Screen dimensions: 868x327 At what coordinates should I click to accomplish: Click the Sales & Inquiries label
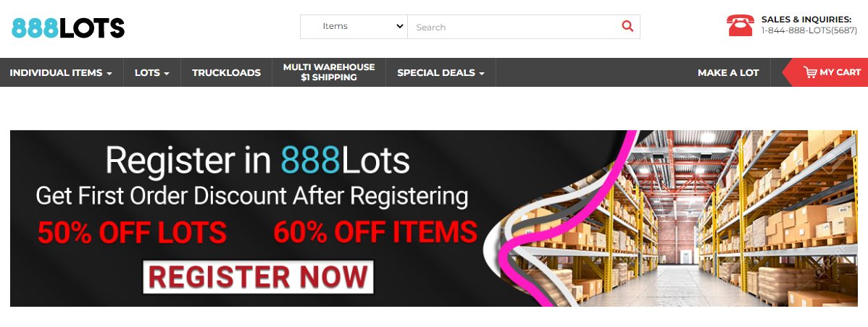point(806,20)
